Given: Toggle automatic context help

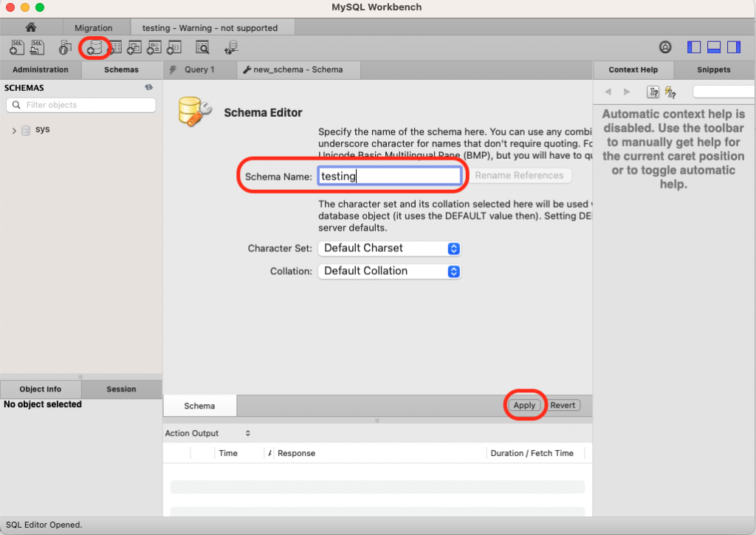Looking at the screenshot, I should point(670,92).
